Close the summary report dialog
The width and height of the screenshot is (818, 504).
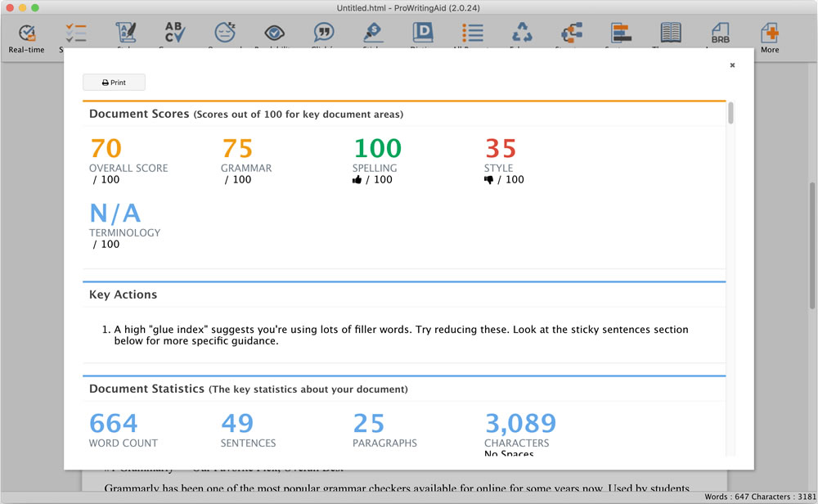pos(732,65)
